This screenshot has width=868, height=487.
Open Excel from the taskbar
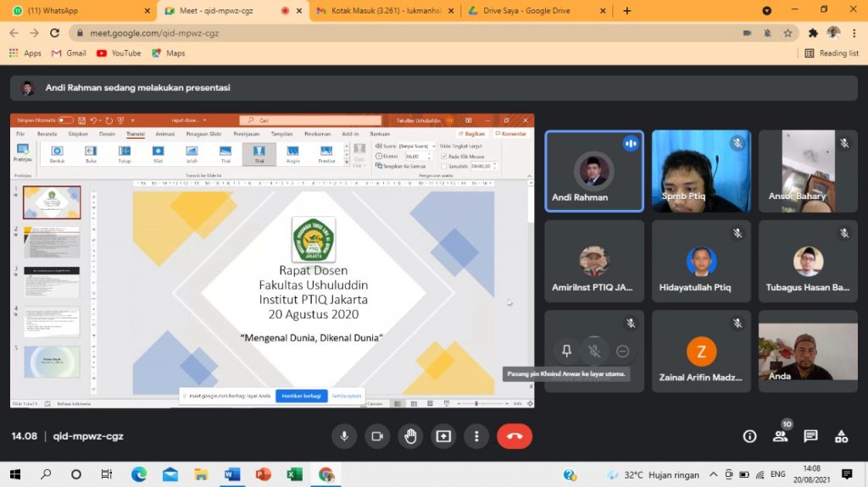point(294,474)
